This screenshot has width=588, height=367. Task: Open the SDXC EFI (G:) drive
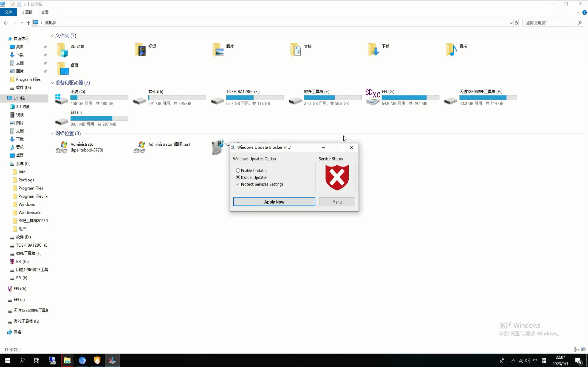tap(373, 97)
